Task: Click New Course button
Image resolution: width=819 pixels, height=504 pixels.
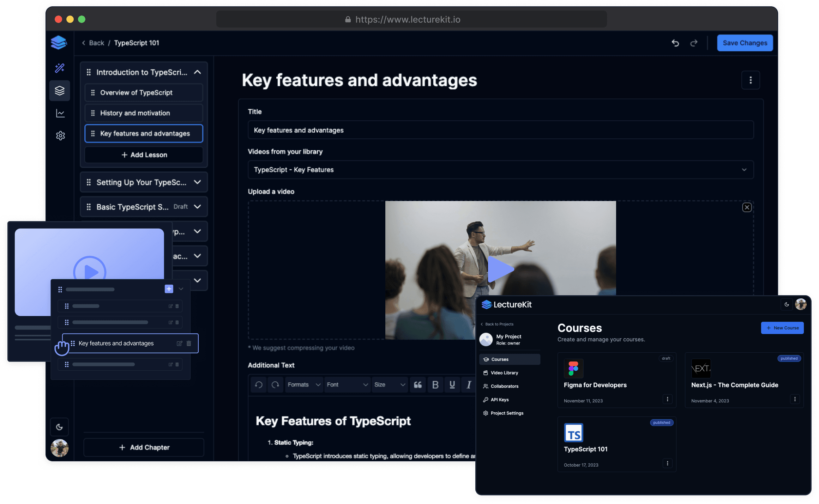Action: tap(782, 328)
